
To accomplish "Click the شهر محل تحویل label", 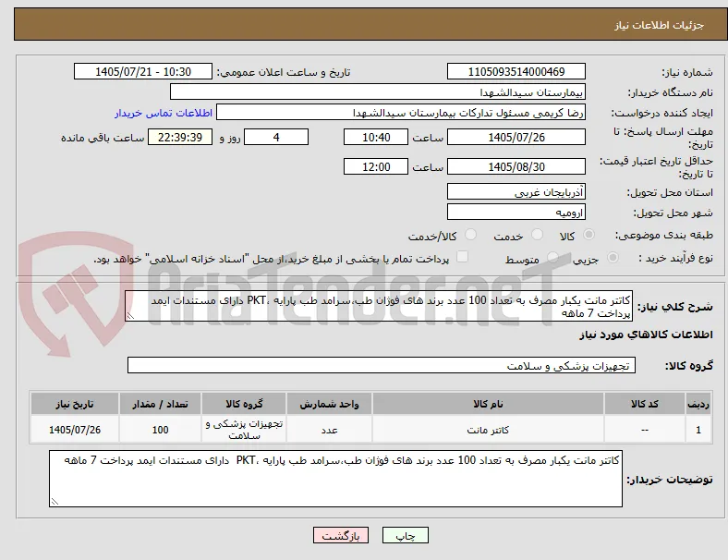I will [x=673, y=213].
